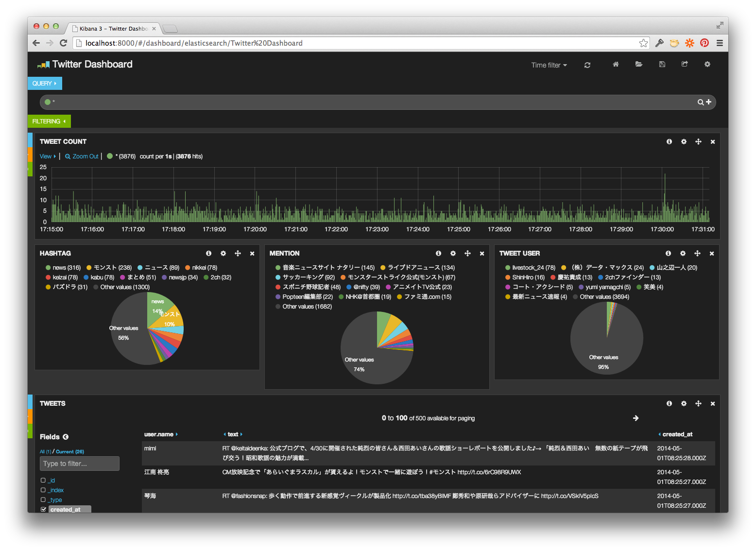Open the home dashboard icon
Image resolution: width=756 pixels, height=551 pixels.
pos(615,64)
